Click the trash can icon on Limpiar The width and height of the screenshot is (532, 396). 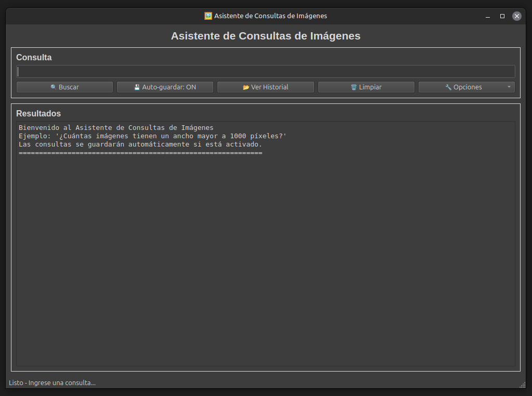(x=354, y=87)
